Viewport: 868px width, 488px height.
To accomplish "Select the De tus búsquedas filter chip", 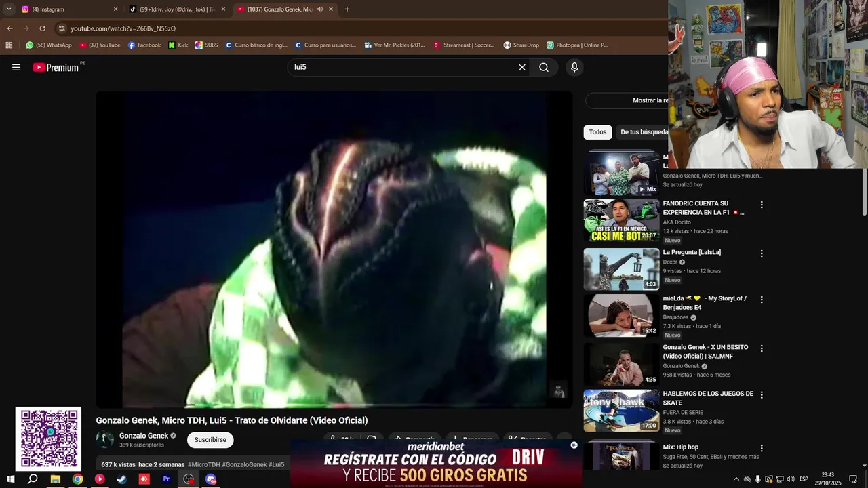I will click(643, 132).
